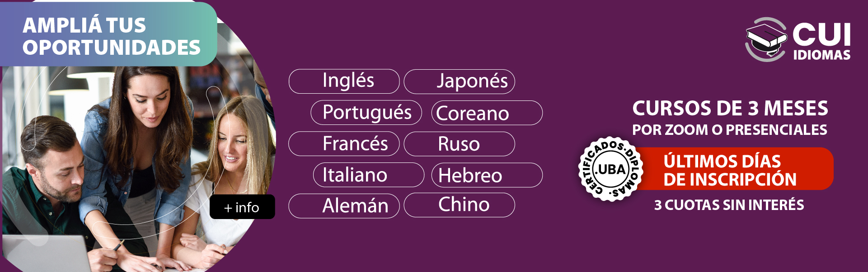Open the + info button
This screenshot has height=272, width=868.
coord(242,207)
